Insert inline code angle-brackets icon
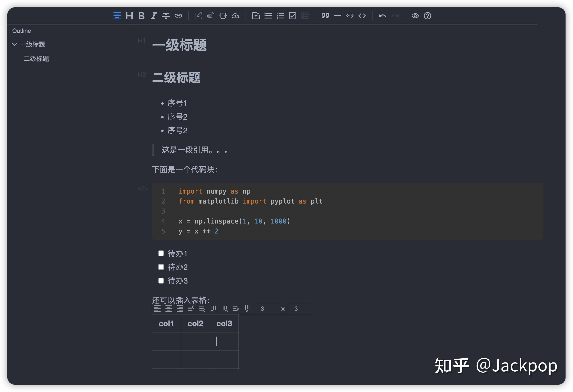This screenshot has width=573, height=392. click(x=362, y=16)
